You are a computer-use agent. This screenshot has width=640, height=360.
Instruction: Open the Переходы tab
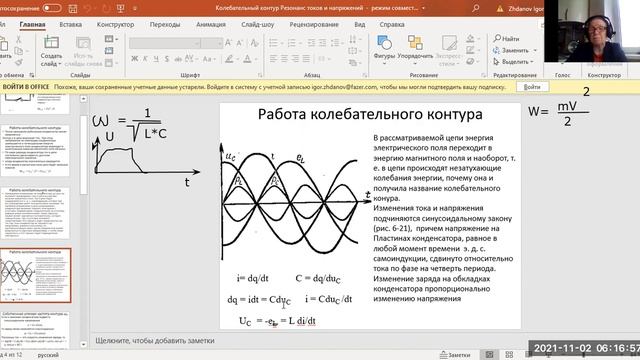click(x=164, y=24)
